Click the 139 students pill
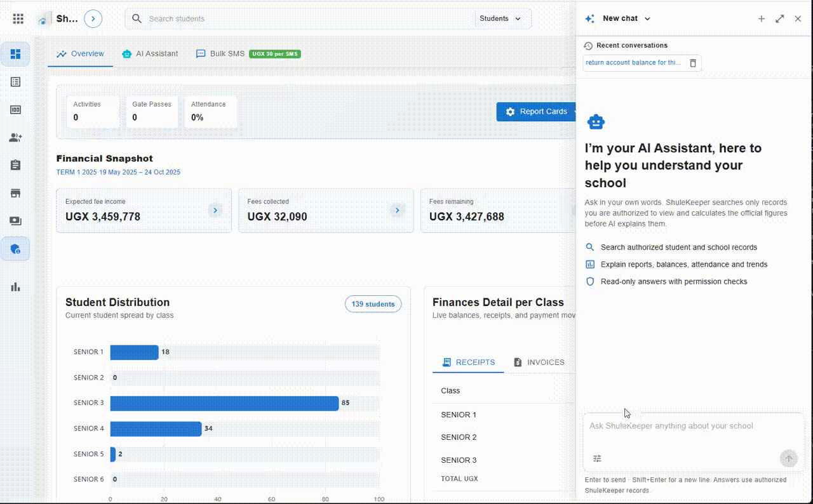This screenshot has height=504, width=813. pyautogui.click(x=373, y=304)
